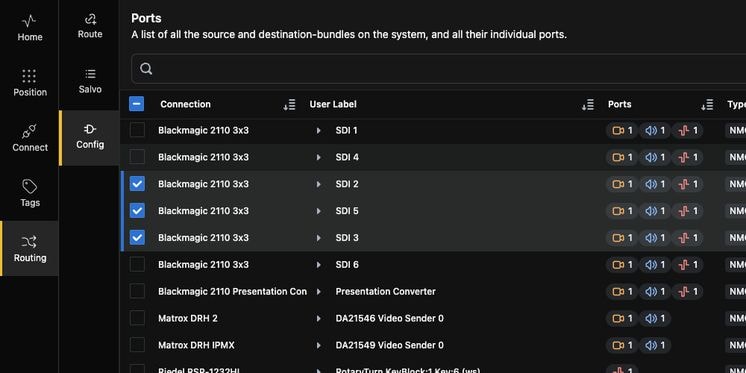Screen dimensions: 746x373
Task: Uncheck the SDI 5 row checkbox
Action: 137,210
